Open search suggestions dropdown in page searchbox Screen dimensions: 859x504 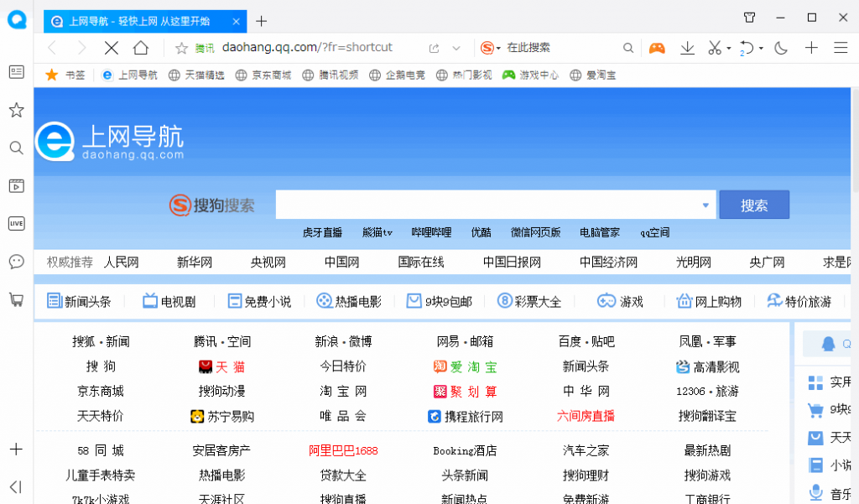click(x=705, y=205)
